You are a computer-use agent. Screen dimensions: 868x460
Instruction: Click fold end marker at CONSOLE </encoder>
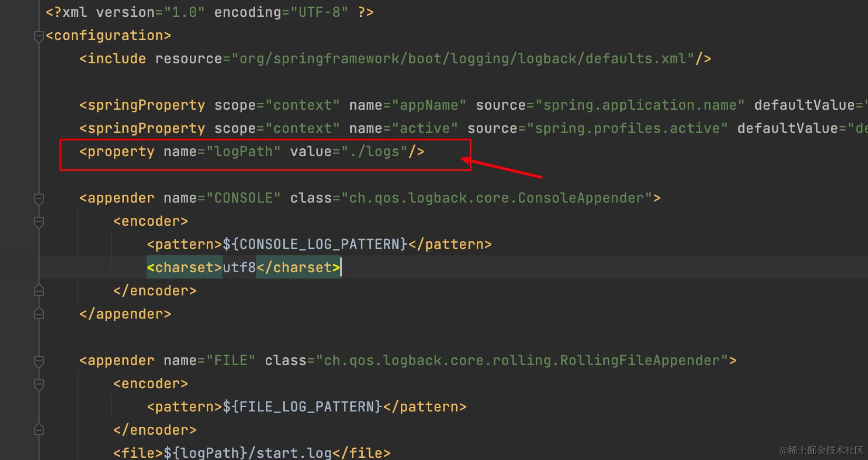(x=38, y=291)
